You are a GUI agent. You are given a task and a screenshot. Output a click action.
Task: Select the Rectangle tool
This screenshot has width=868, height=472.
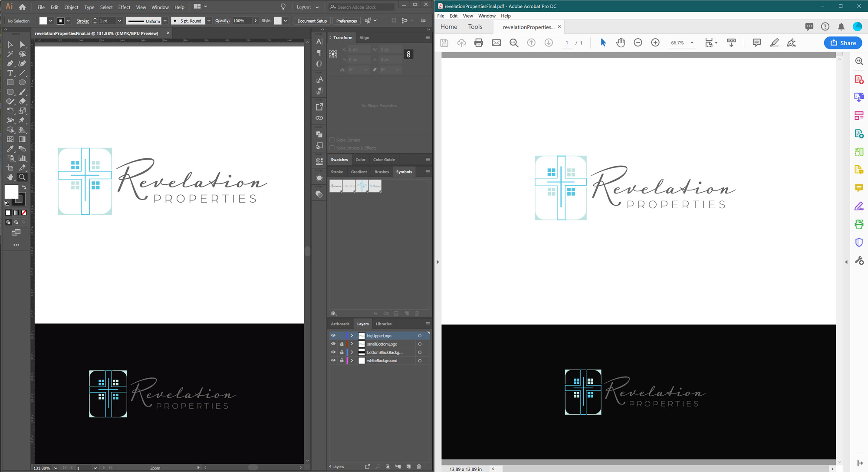(10, 82)
